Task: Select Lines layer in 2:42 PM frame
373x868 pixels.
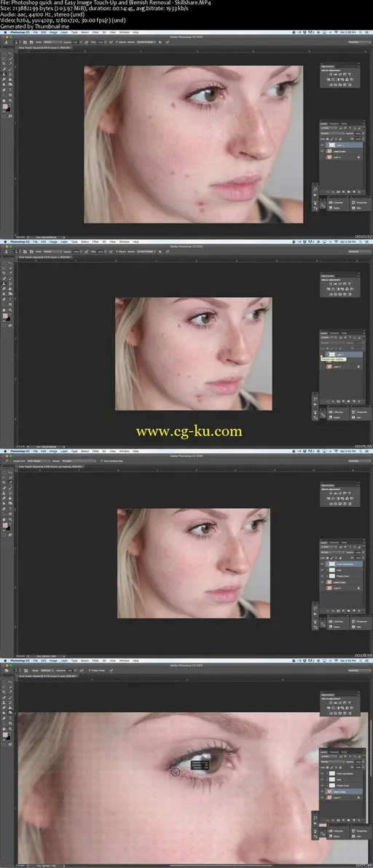Action: (x=344, y=570)
